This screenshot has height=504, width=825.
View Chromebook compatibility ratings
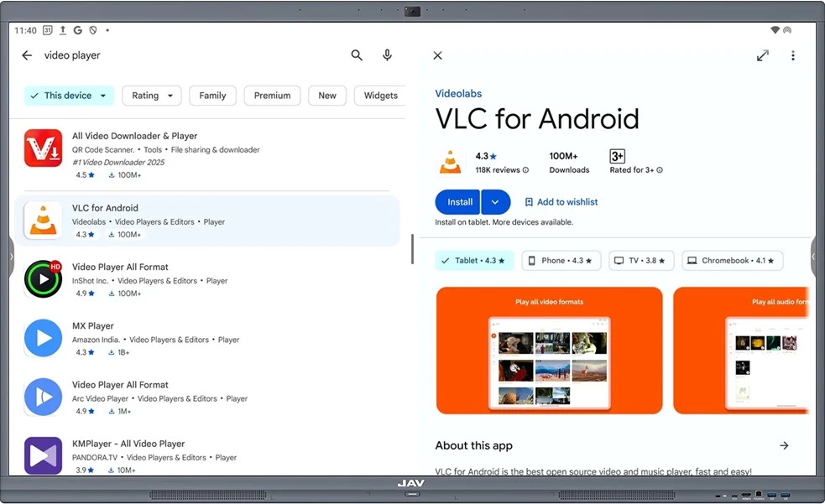click(x=732, y=260)
